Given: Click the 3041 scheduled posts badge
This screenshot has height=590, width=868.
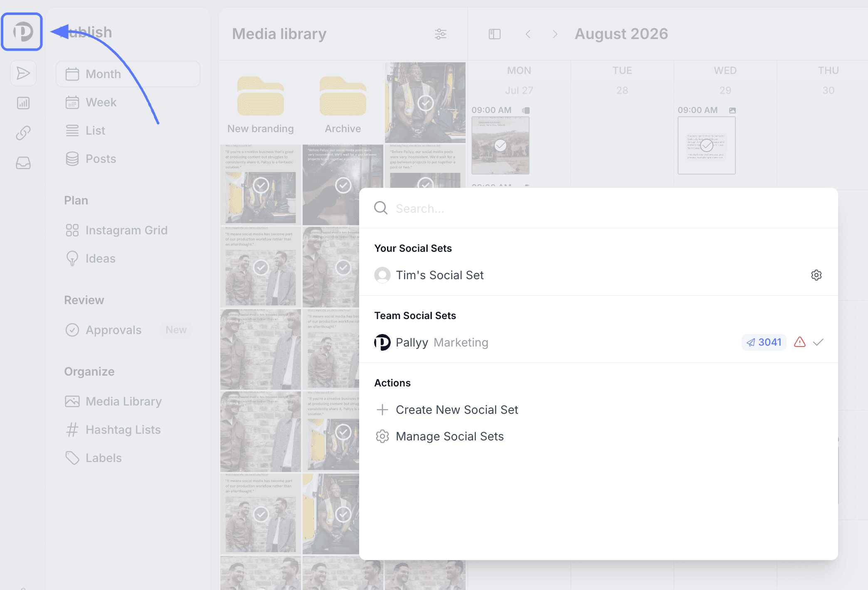Looking at the screenshot, I should coord(764,342).
